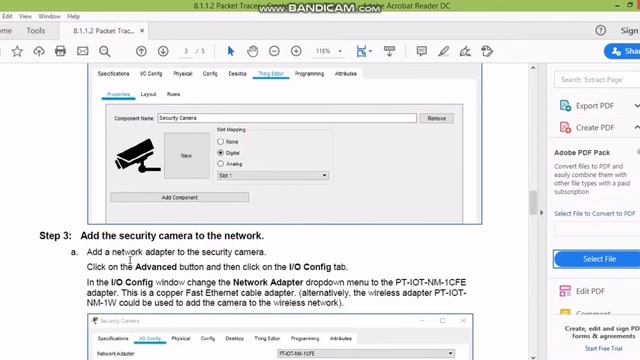Collapse the right tools pane arrow

point(542,213)
